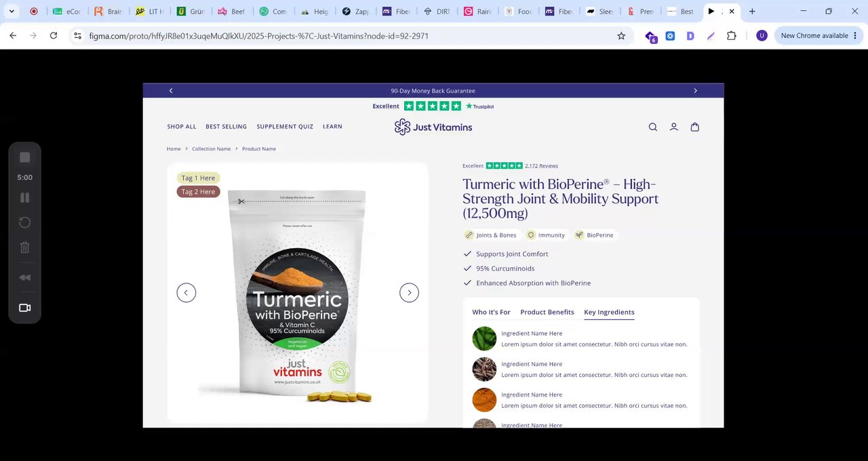Open the Extensions puzzle icon
This screenshot has width=868, height=461.
(x=731, y=36)
